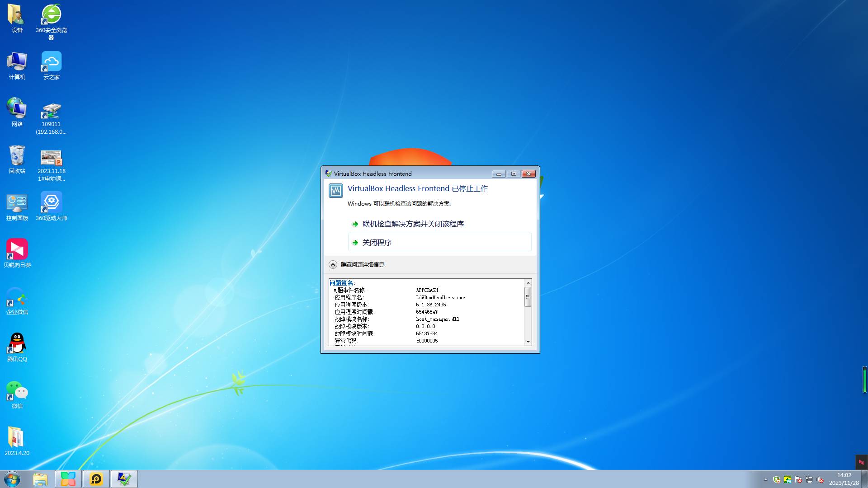
Task: Open the Action Center flag icon
Action: [798, 480]
